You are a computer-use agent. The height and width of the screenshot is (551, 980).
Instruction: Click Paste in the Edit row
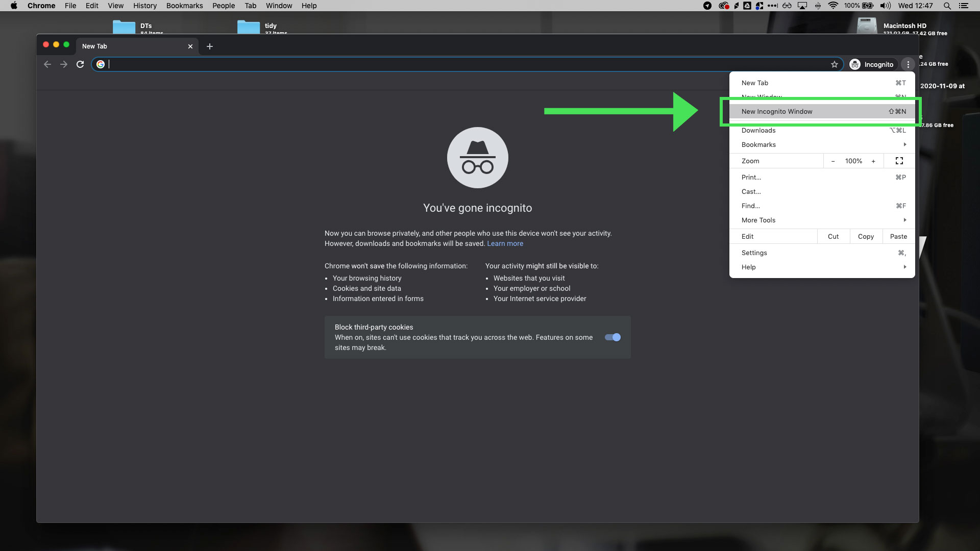point(899,237)
